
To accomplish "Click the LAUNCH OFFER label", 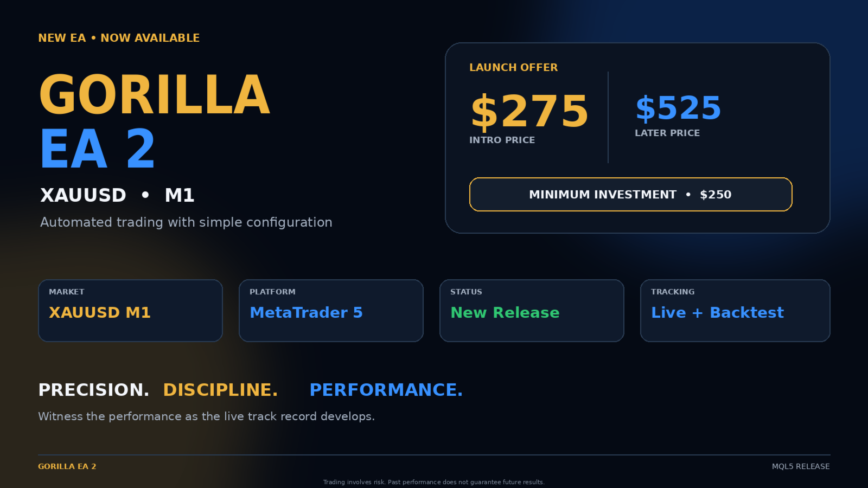I will [x=513, y=67].
